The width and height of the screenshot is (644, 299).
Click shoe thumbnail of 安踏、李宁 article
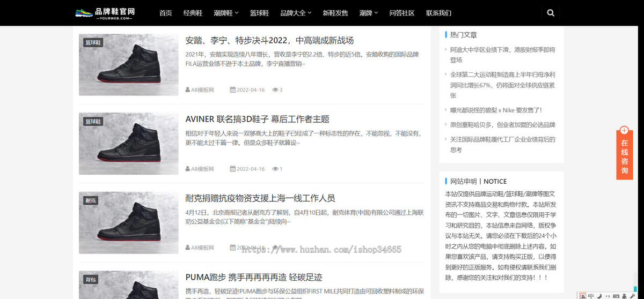click(x=128, y=65)
